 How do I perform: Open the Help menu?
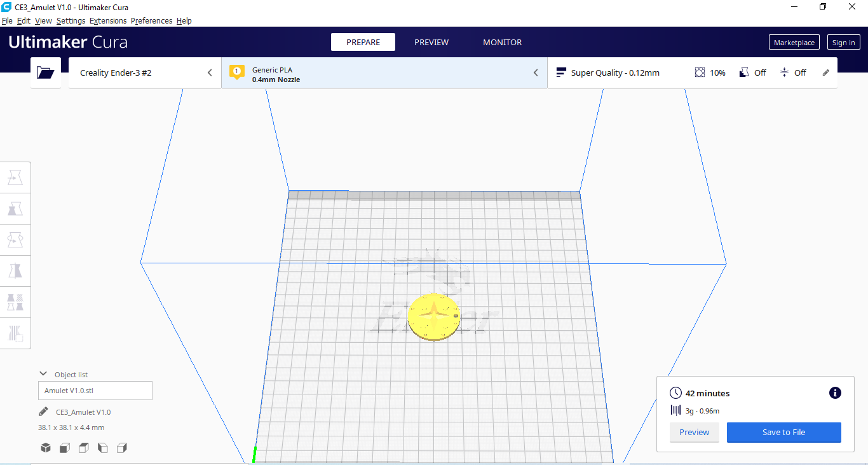click(184, 21)
